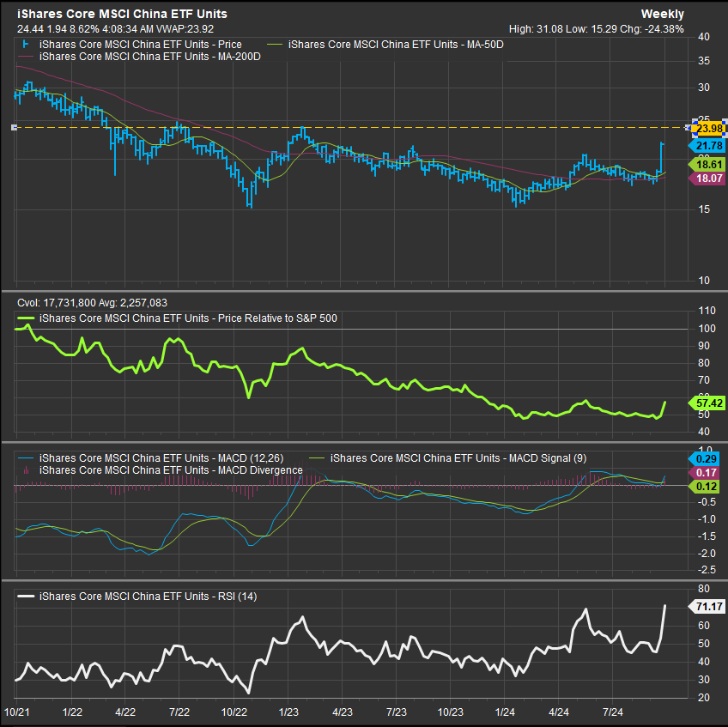Click the 1/23 date axis label
728x727 pixels.
288,712
